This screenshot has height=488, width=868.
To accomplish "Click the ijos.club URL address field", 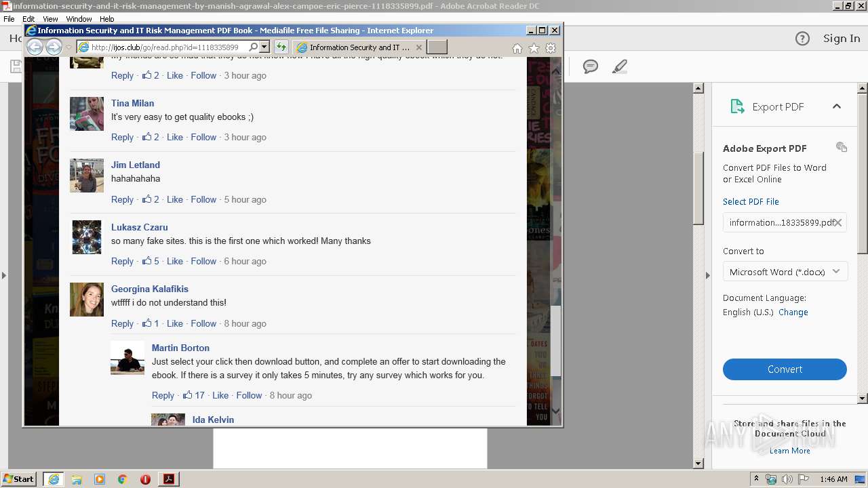I will coord(165,47).
